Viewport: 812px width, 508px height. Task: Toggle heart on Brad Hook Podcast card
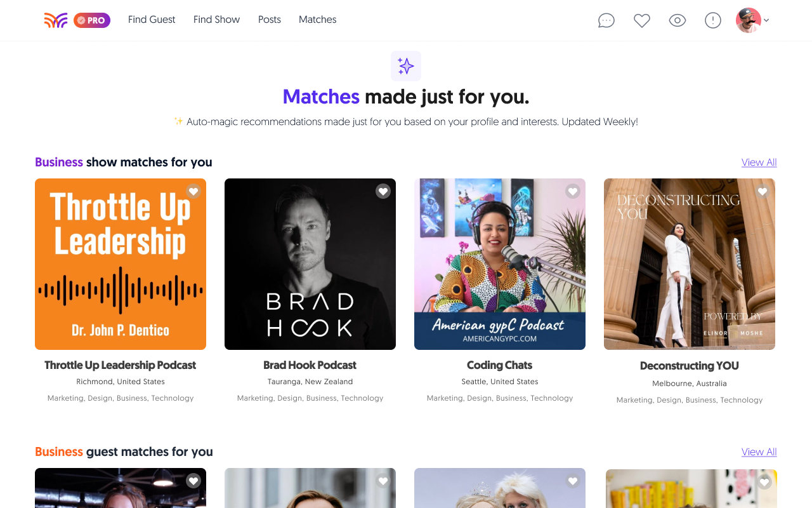(x=383, y=191)
